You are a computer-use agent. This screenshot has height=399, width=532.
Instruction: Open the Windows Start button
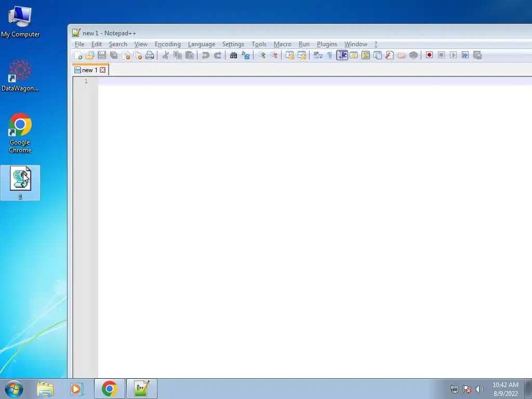coord(14,389)
